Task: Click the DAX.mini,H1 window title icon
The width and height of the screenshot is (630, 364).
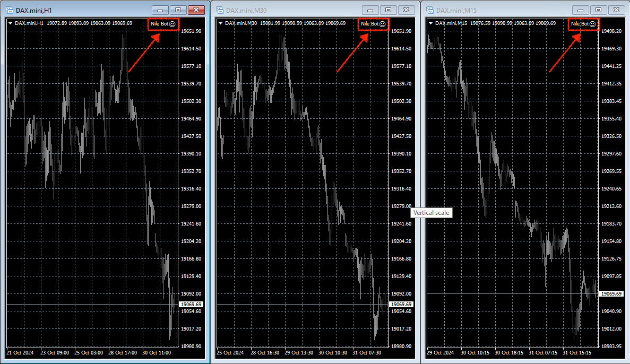Action: [x=10, y=10]
